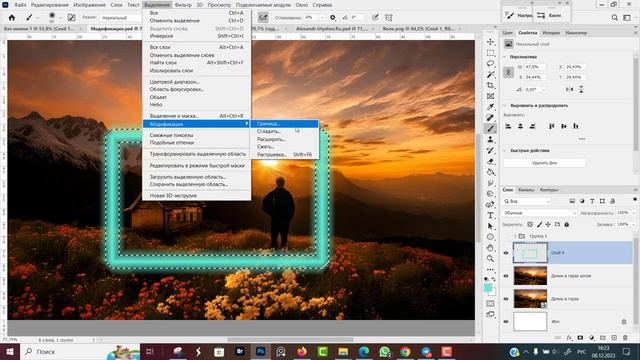Select the Spot Healing Brush tool
Viewport: 640px width, 360px height.
click(x=490, y=118)
